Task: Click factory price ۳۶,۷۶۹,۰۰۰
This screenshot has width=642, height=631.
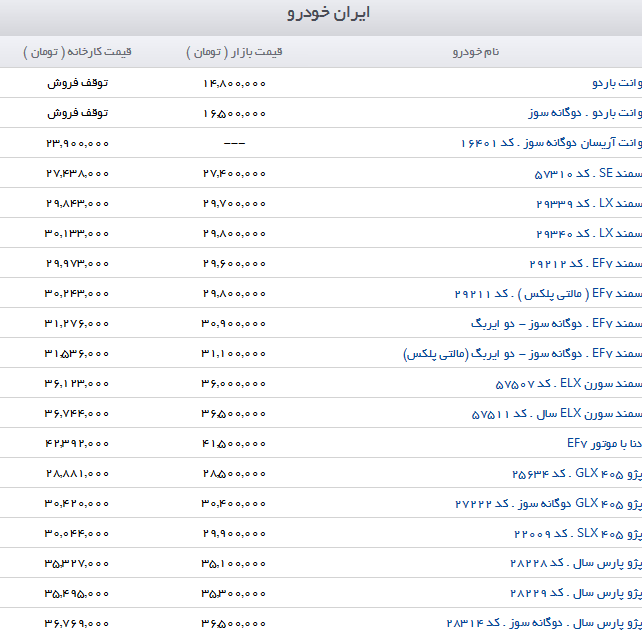Action: [x=77, y=624]
